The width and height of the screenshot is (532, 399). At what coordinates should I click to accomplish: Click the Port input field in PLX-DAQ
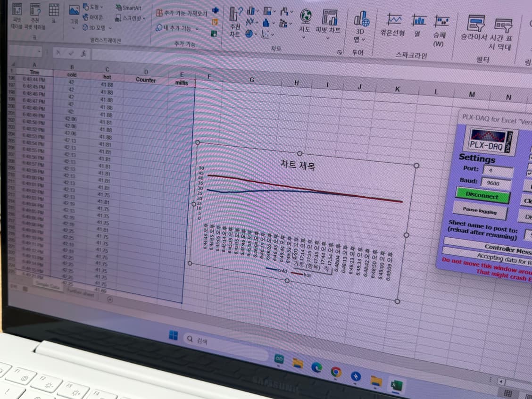pos(497,170)
